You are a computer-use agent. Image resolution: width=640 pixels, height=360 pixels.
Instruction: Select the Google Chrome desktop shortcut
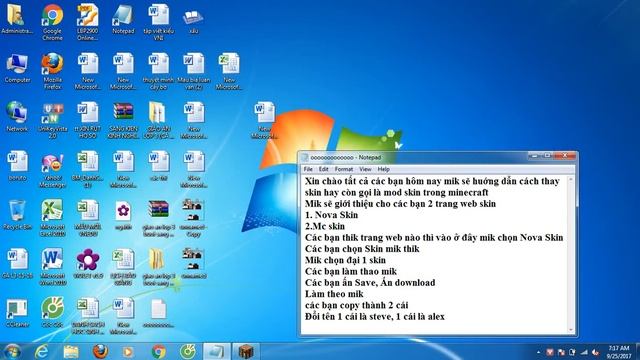coord(52,22)
